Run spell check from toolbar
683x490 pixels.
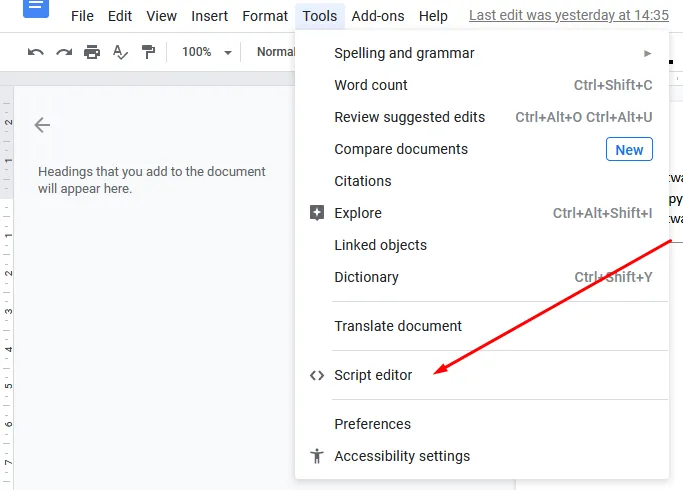click(x=120, y=52)
